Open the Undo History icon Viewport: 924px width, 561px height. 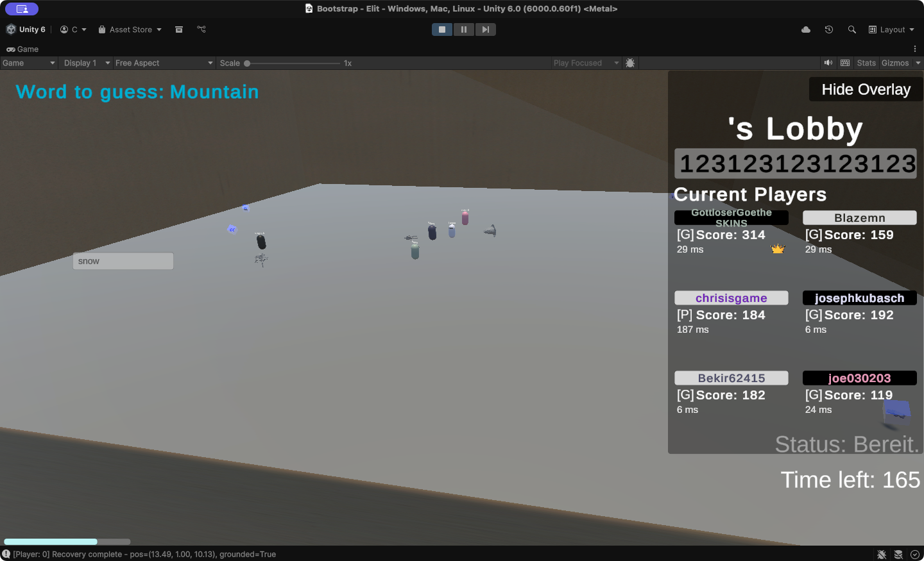click(x=829, y=29)
